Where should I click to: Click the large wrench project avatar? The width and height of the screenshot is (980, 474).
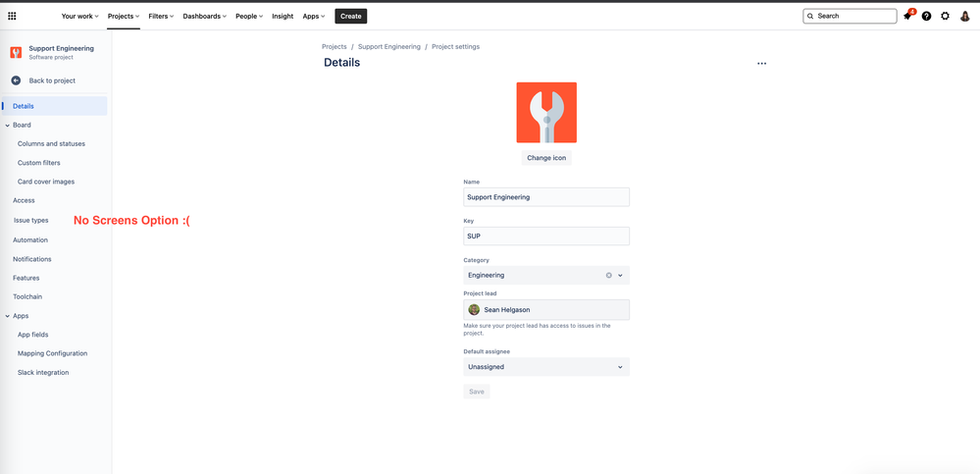click(x=546, y=113)
